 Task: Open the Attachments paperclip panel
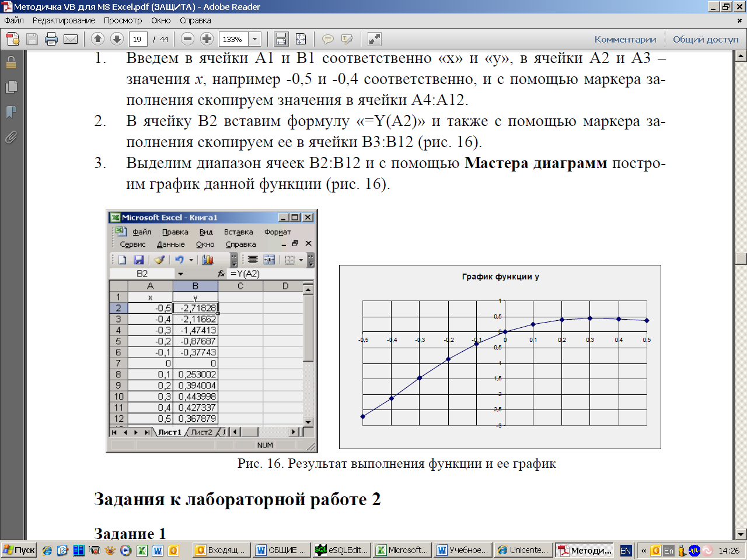click(11, 138)
